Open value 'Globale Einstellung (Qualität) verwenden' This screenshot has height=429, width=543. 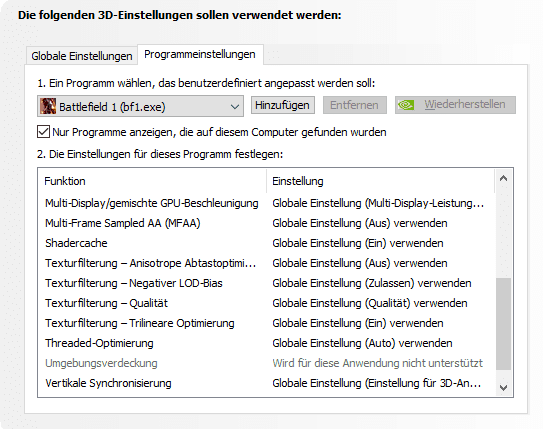pyautogui.click(x=370, y=303)
